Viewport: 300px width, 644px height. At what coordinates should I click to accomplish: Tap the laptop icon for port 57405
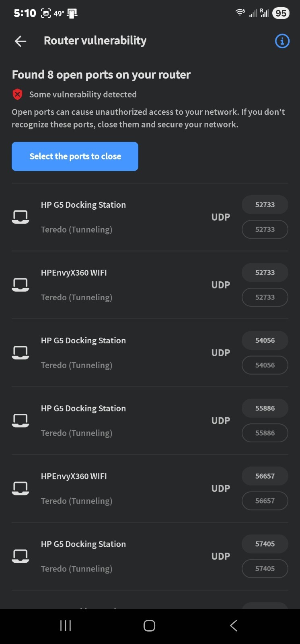point(20,556)
